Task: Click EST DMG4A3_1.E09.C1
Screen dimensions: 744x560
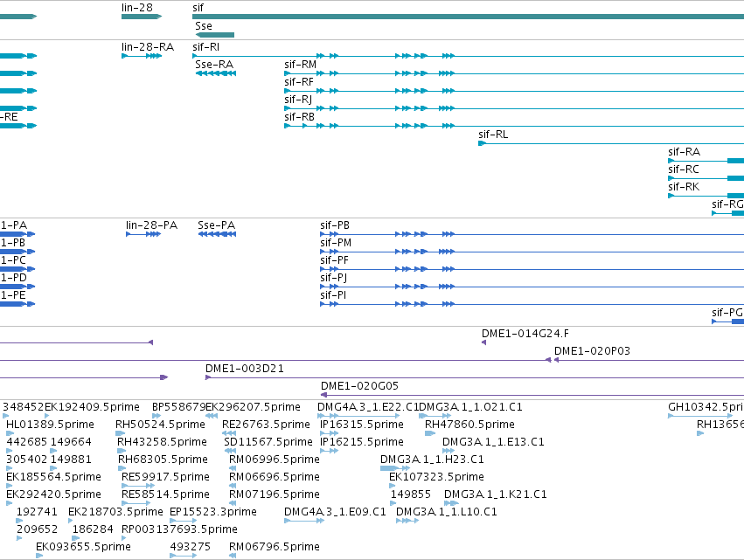Action: click(304, 521)
